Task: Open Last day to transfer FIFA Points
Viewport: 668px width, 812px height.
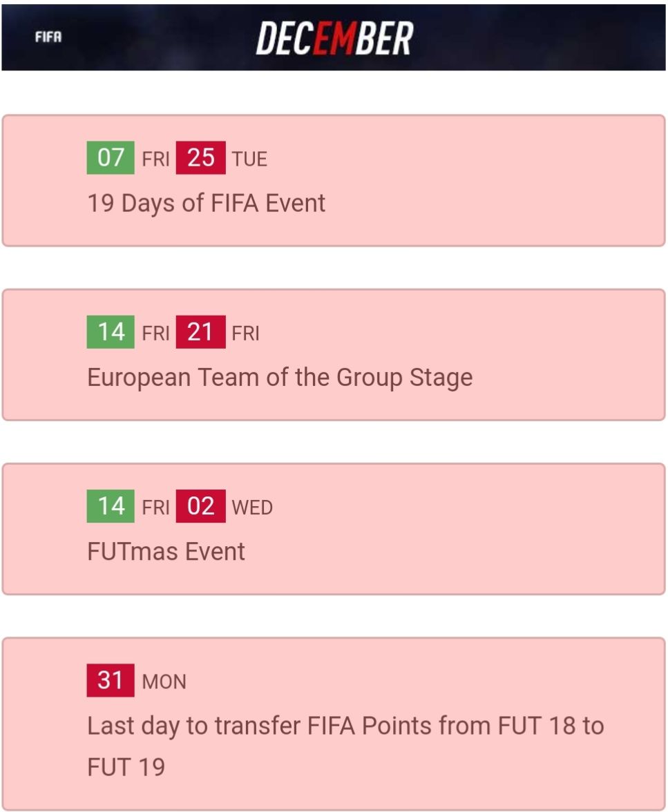Action: click(x=345, y=726)
